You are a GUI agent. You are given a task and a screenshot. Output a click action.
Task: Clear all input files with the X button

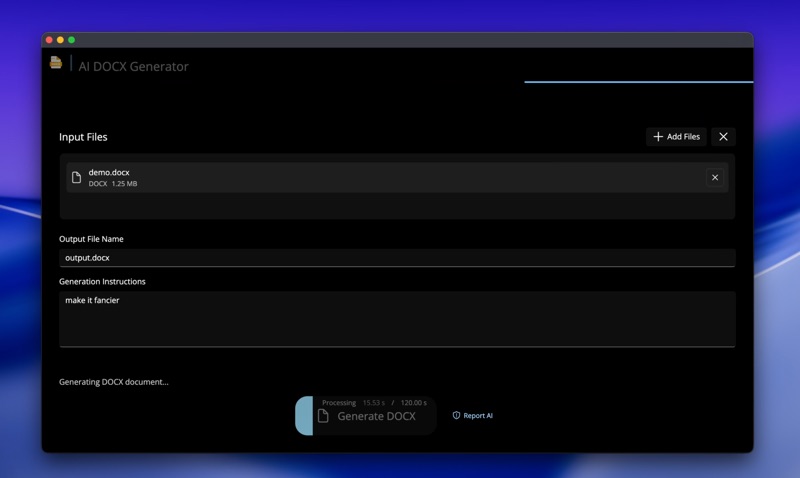pyautogui.click(x=723, y=137)
